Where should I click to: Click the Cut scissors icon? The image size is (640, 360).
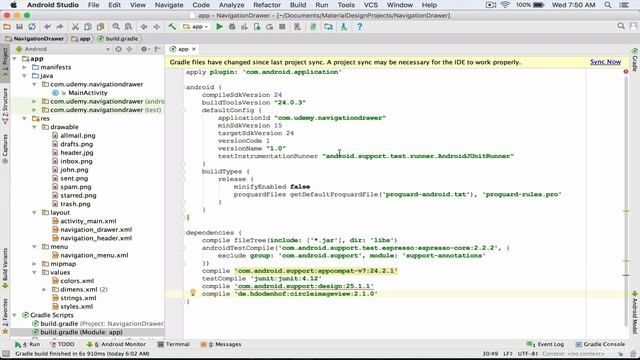coord(75,27)
